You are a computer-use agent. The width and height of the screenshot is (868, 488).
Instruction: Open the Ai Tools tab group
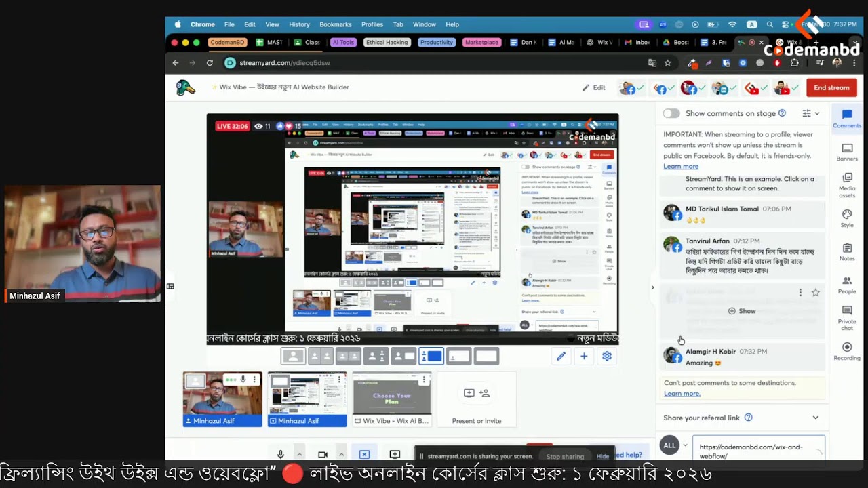coord(343,42)
